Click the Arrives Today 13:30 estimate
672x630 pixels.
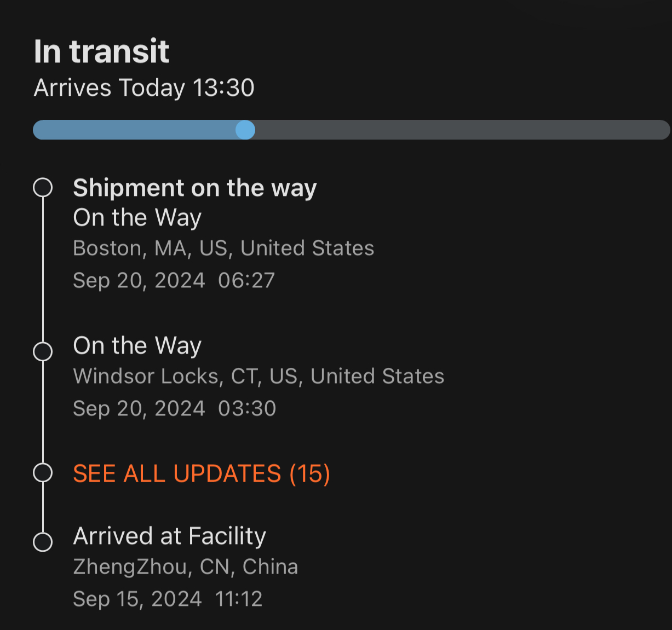(144, 88)
